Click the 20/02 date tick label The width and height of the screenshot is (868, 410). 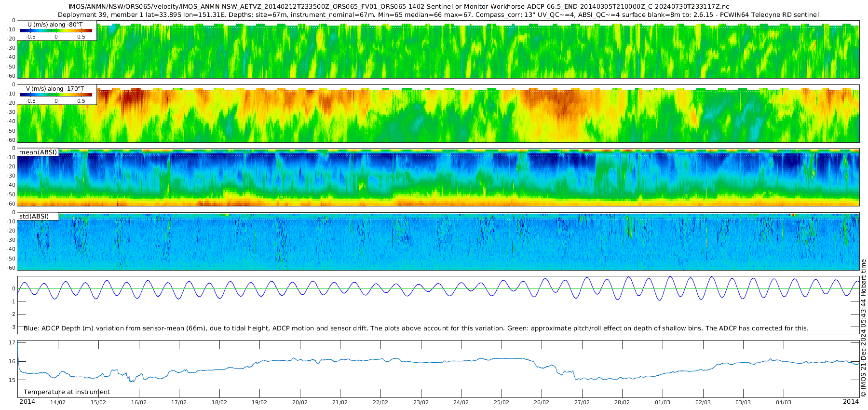pyautogui.click(x=300, y=402)
